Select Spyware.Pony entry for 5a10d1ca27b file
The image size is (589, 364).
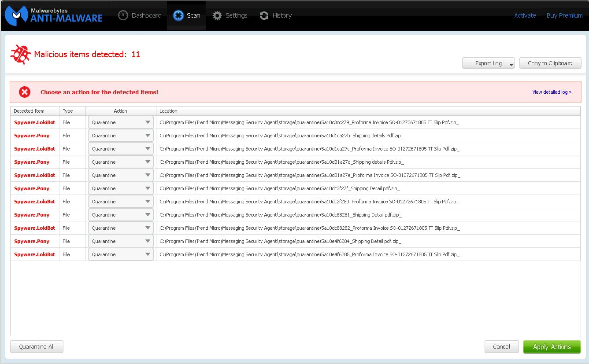tap(32, 136)
